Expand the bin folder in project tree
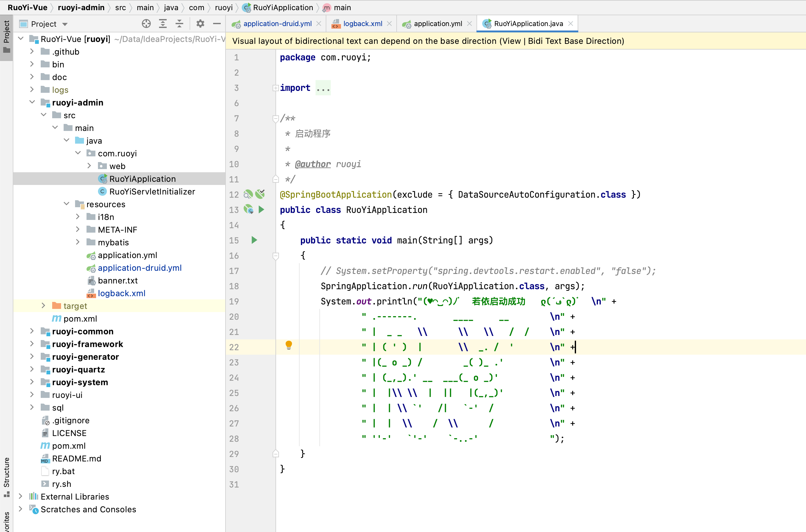The image size is (806, 532). coord(32,64)
